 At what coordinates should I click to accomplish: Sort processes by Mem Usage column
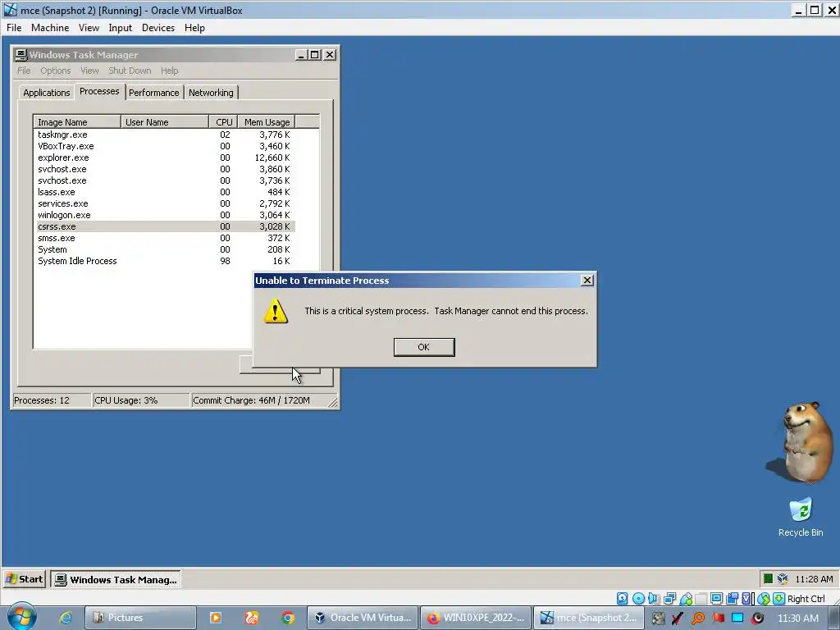pos(267,122)
